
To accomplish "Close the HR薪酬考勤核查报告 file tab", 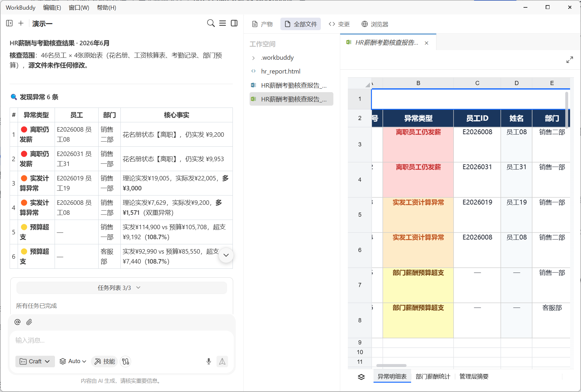I will tap(427, 43).
